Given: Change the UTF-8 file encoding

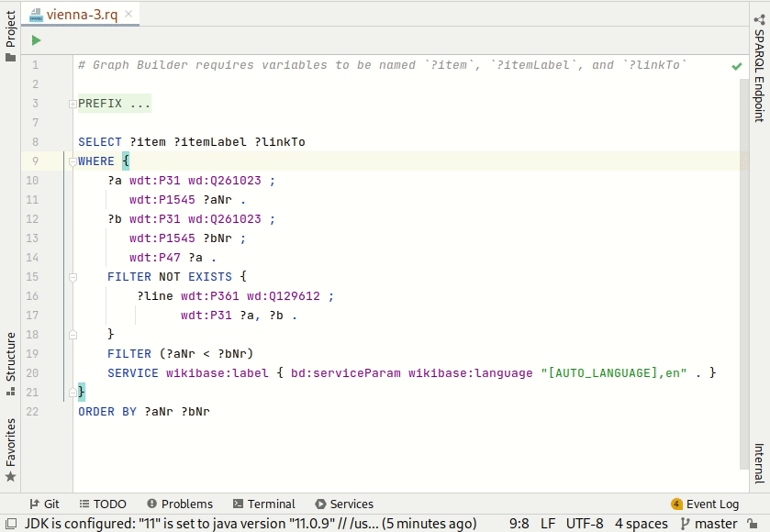Looking at the screenshot, I should (585, 524).
